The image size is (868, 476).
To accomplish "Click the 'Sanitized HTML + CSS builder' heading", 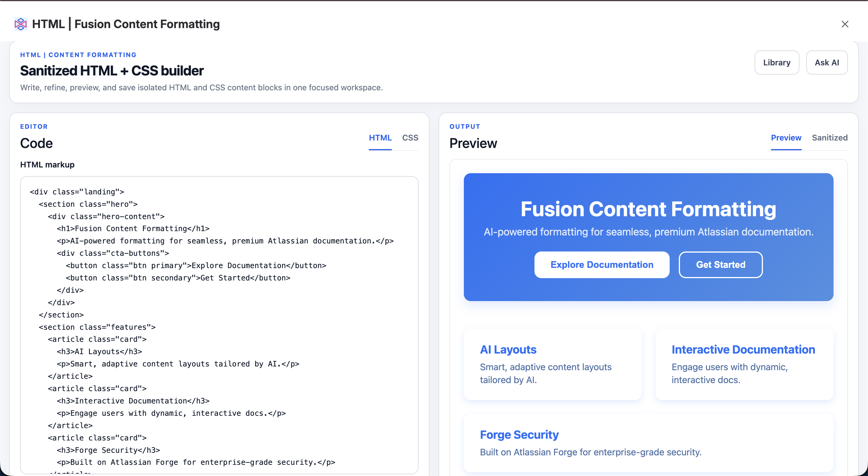I will click(112, 71).
